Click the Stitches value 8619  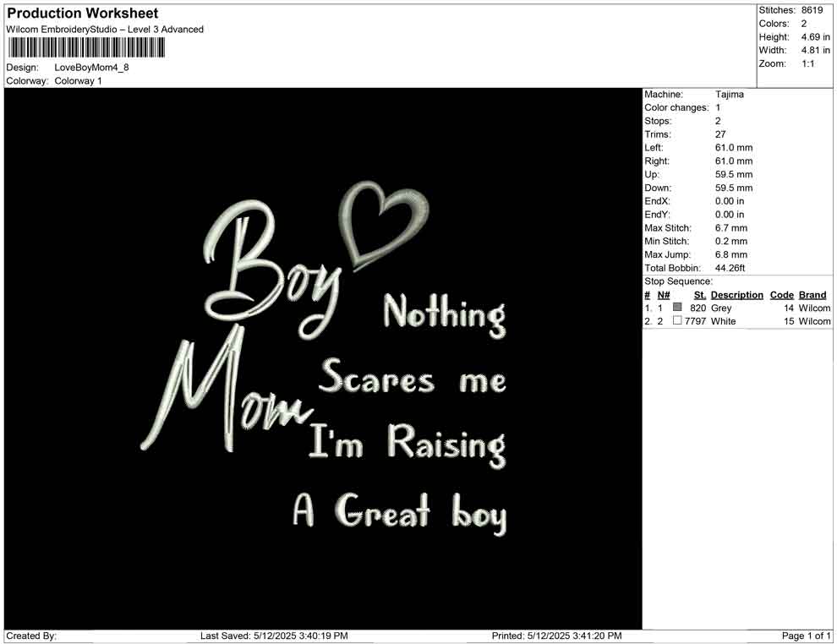coord(812,10)
